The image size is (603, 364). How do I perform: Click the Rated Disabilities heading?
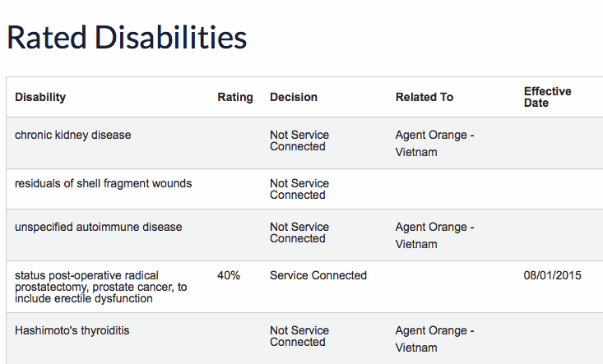tap(127, 38)
